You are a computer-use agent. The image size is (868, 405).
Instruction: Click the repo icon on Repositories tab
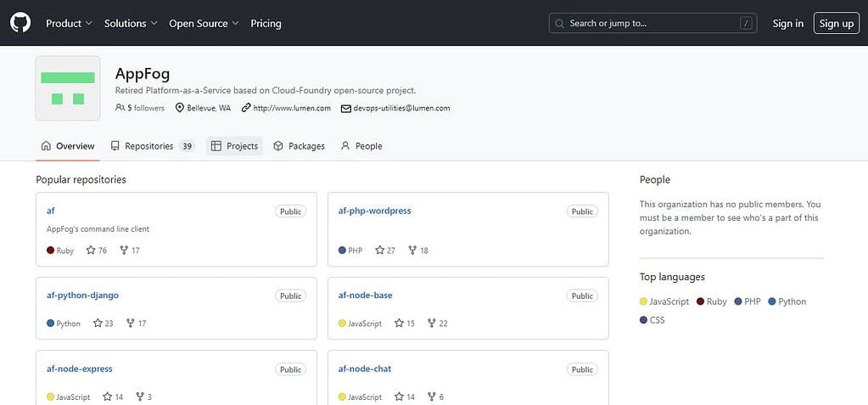[x=115, y=146]
